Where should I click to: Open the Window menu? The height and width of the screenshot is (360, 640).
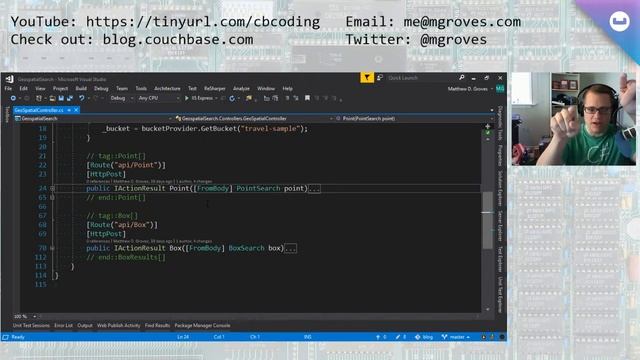click(266, 89)
